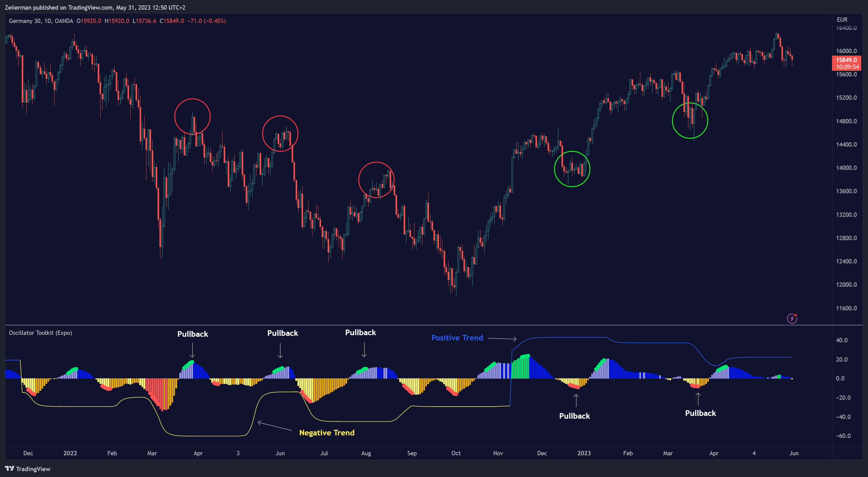Click the Mar label left of Apr
The image size is (868, 477).
pos(152,453)
